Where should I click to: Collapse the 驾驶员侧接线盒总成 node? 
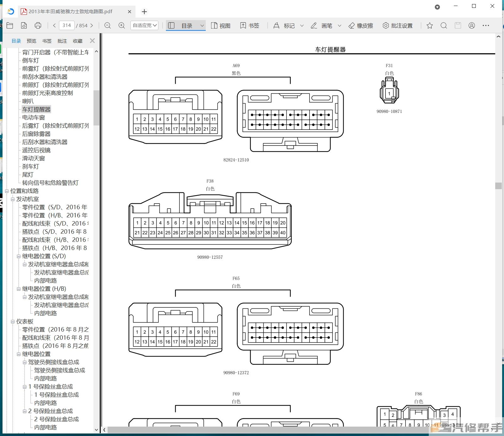coord(25,362)
